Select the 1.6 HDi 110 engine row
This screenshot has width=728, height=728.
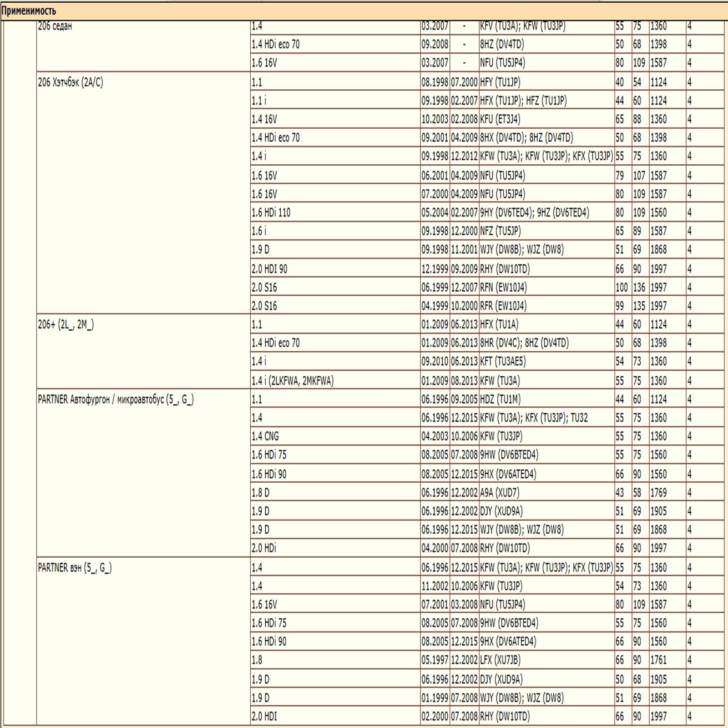tap(271, 212)
